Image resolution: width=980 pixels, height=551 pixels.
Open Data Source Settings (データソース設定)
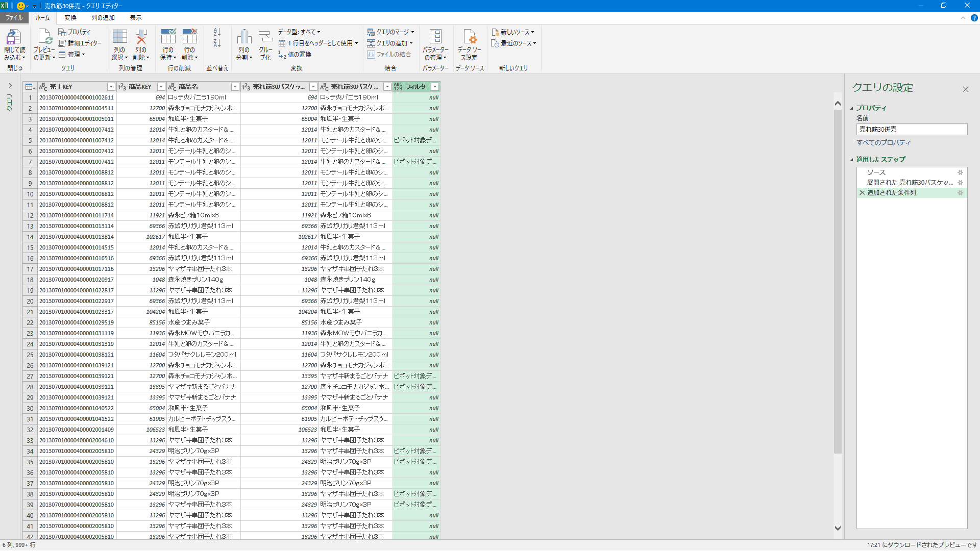(470, 37)
